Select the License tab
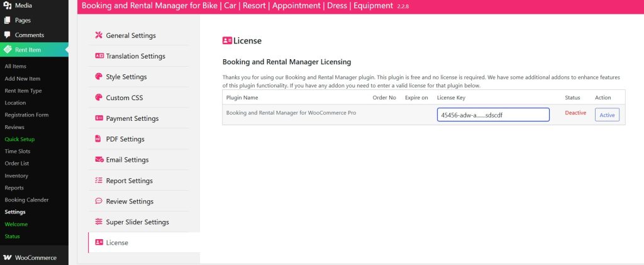 click(117, 243)
